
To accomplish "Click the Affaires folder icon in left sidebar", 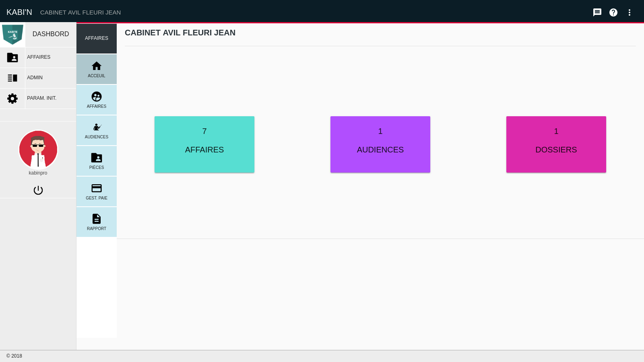I will coord(12,58).
